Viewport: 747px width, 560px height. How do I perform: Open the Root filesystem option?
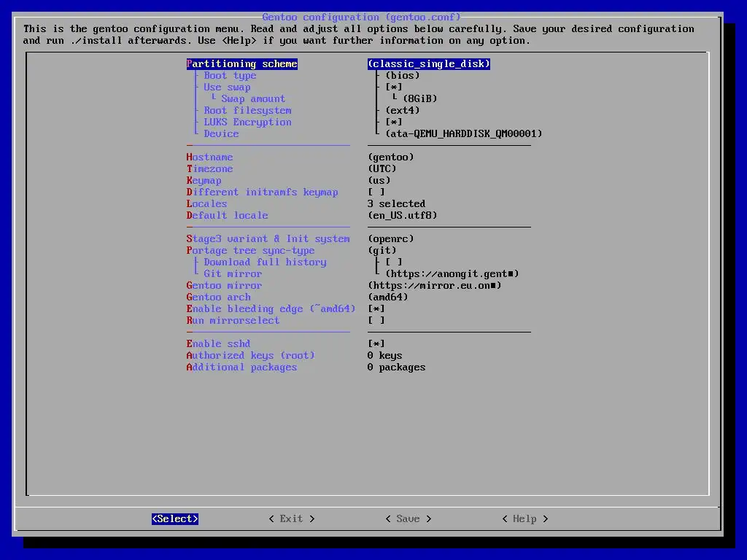248,111
